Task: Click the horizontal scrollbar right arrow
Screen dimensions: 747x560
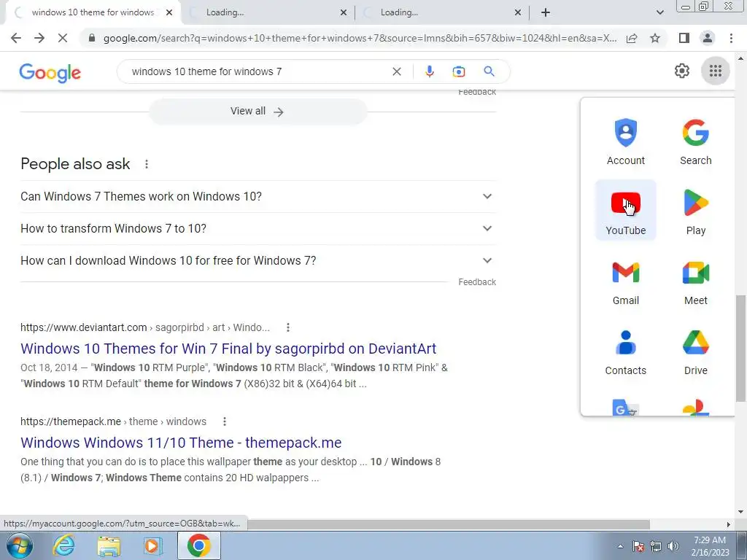Action: coord(729,524)
